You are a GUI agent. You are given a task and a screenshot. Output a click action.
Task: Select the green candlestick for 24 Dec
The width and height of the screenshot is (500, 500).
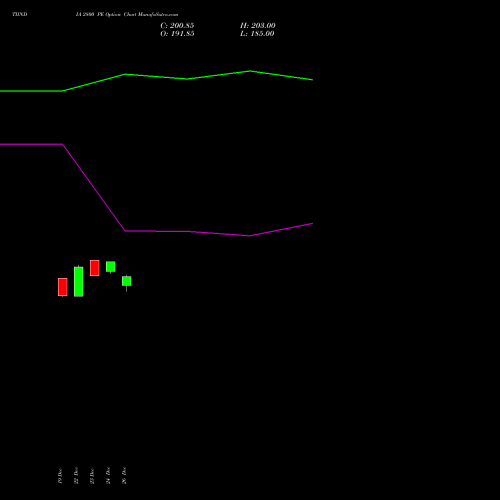coord(111,267)
